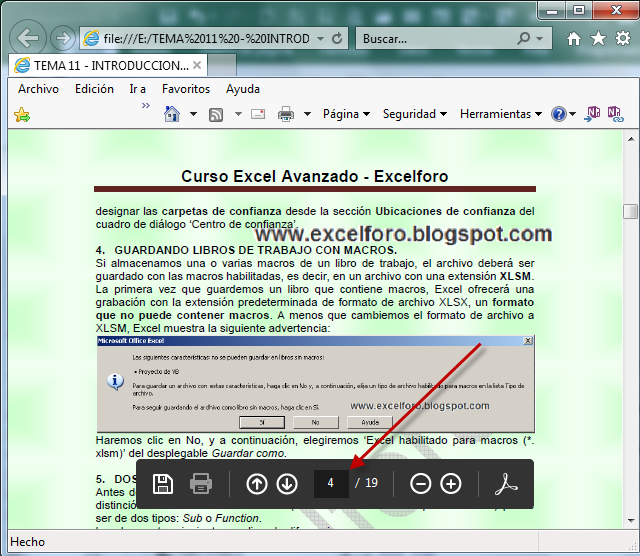Click the browser Back arrow button
This screenshot has height=556, width=640.
tap(28, 38)
